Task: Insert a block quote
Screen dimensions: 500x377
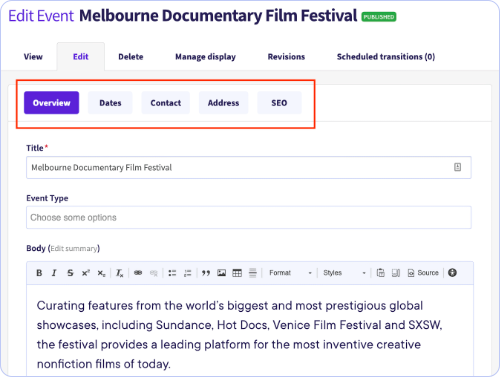Action: (x=206, y=273)
